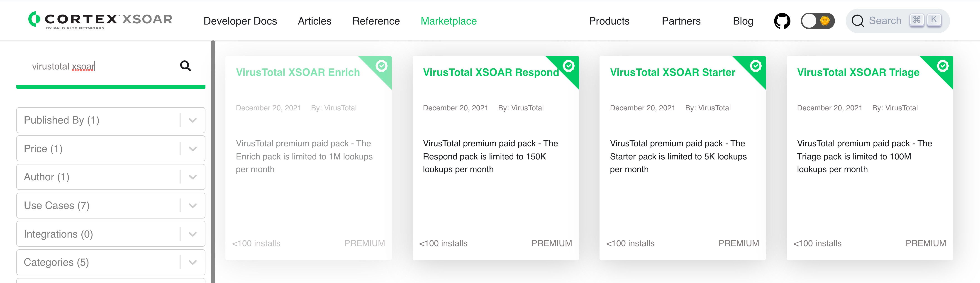Open the Author filter dropdown
Viewport: 980px width, 283px height.
click(193, 177)
